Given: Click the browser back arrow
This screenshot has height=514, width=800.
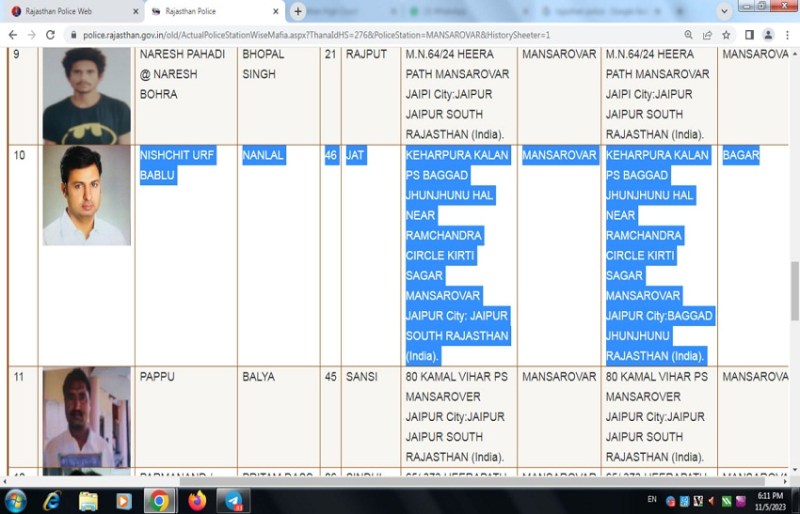Looking at the screenshot, I should click(x=11, y=34).
